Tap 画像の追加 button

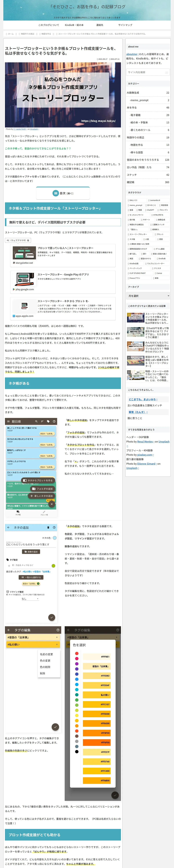click(x=31, y=552)
